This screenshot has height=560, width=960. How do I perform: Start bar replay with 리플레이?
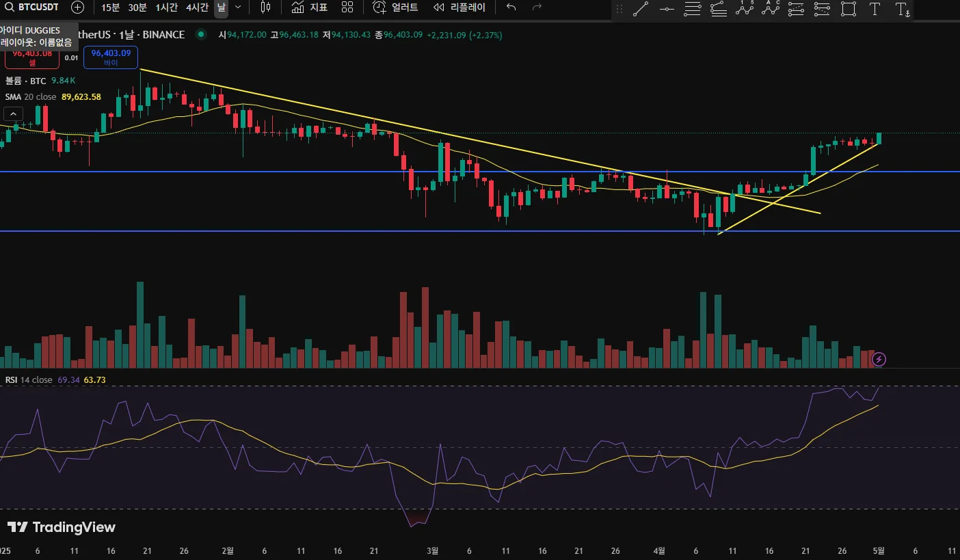459,8
